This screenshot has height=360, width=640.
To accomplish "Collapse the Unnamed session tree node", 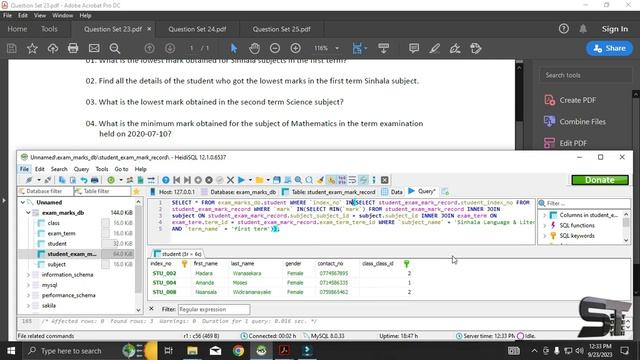I will coord(23,202).
